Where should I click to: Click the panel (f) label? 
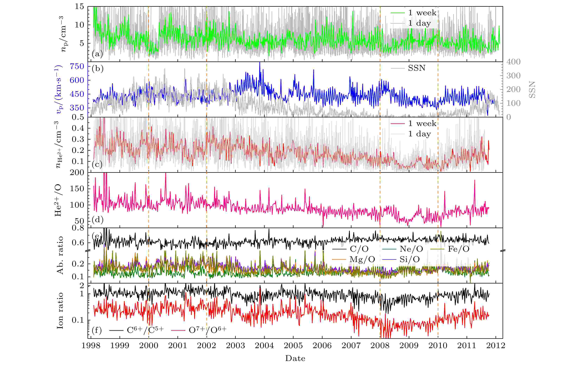(x=97, y=330)
